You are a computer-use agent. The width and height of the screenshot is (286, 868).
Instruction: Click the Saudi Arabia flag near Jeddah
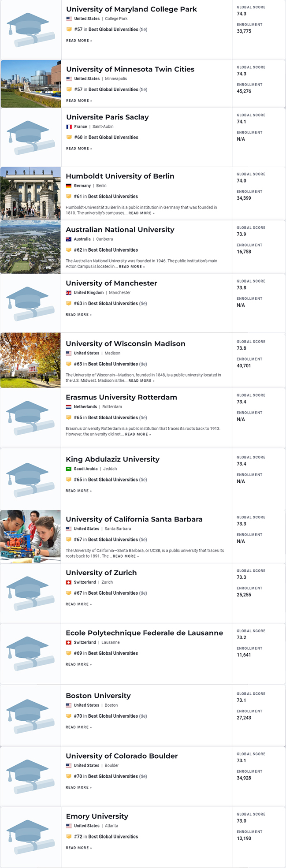pos(69,469)
